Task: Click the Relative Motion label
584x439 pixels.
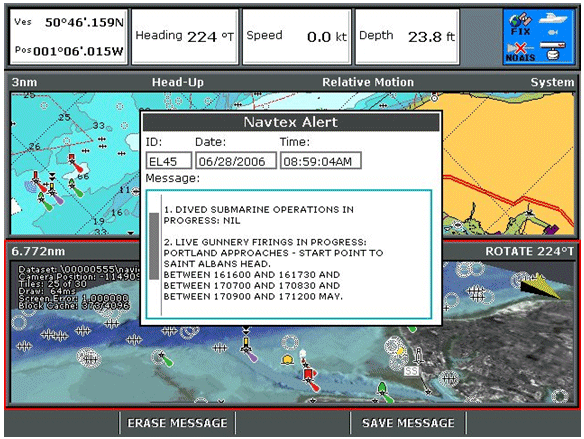Action: (x=368, y=82)
